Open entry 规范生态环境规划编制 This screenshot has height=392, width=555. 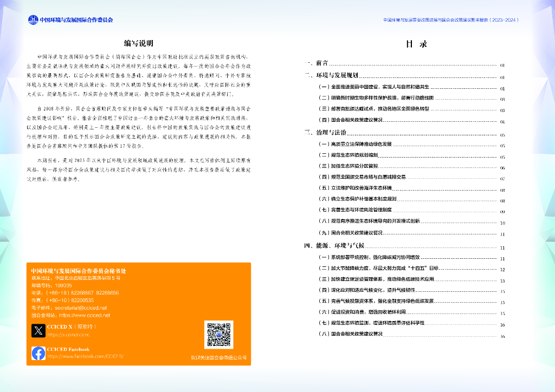click(x=411, y=155)
